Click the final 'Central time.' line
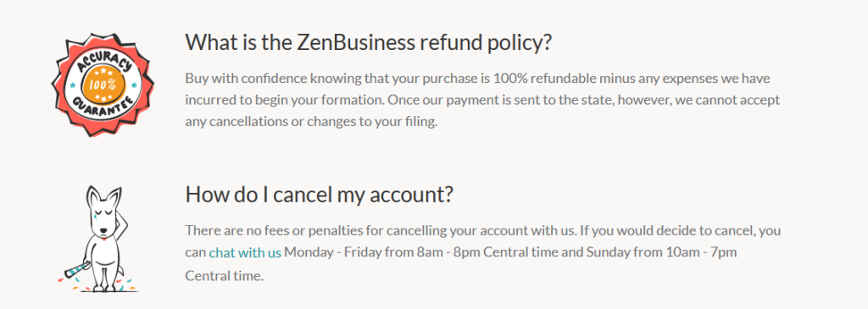Viewport: 868px width, 309px height. pos(225,275)
